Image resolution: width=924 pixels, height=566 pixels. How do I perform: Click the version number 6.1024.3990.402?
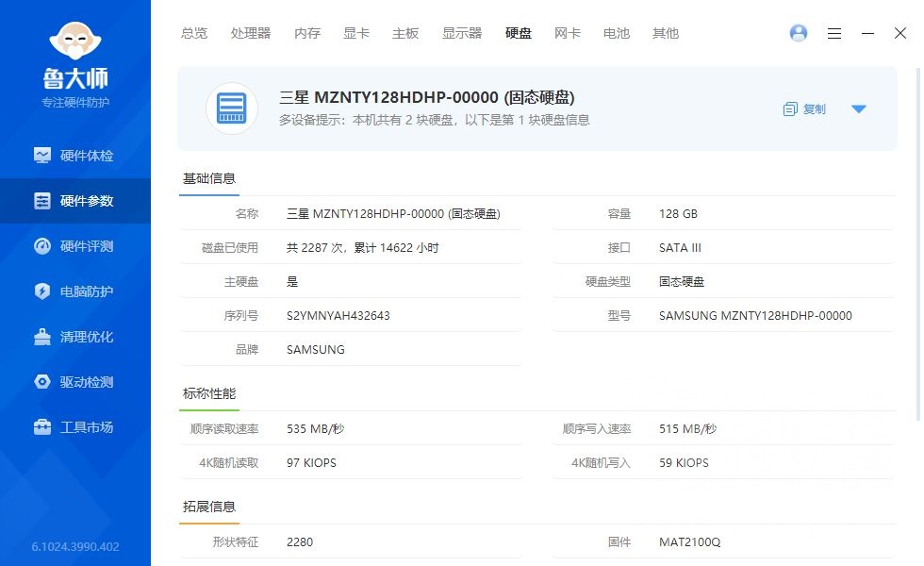tap(75, 546)
